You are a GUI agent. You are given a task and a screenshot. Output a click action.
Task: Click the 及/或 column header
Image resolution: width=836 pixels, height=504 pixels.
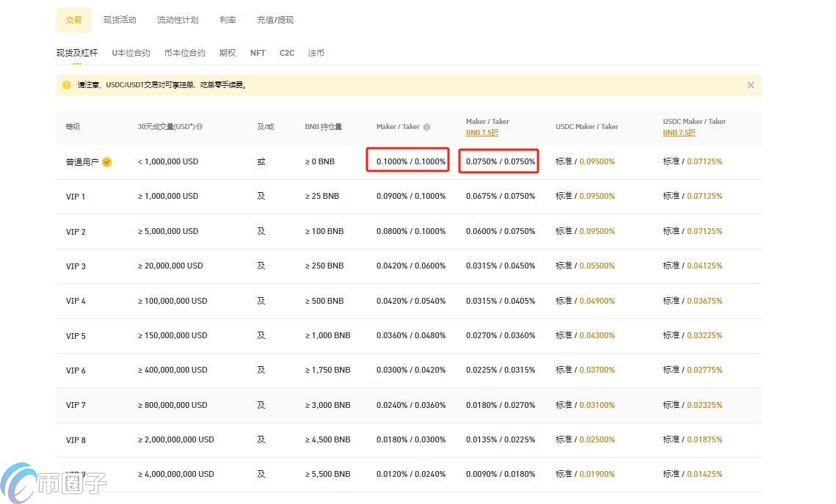coord(266,127)
